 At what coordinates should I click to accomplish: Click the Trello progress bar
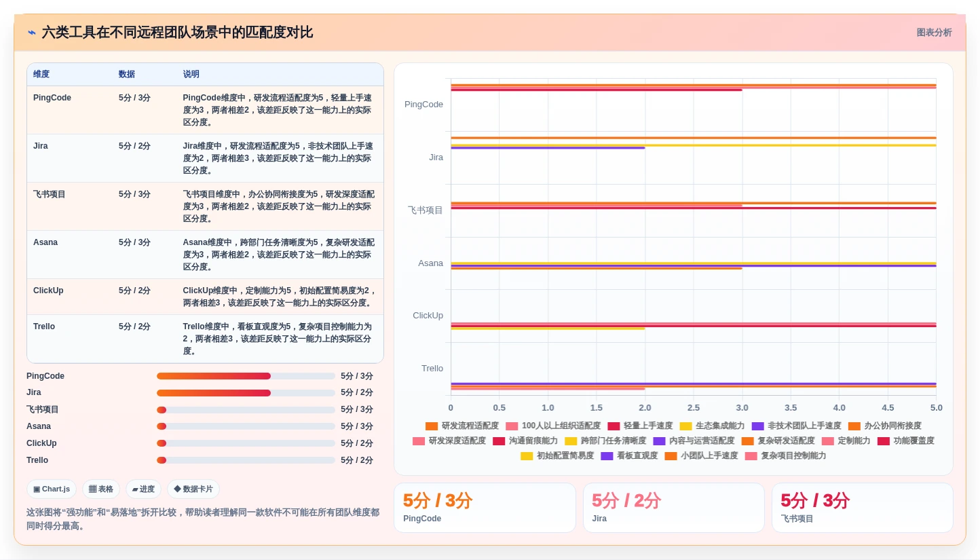[246, 460]
